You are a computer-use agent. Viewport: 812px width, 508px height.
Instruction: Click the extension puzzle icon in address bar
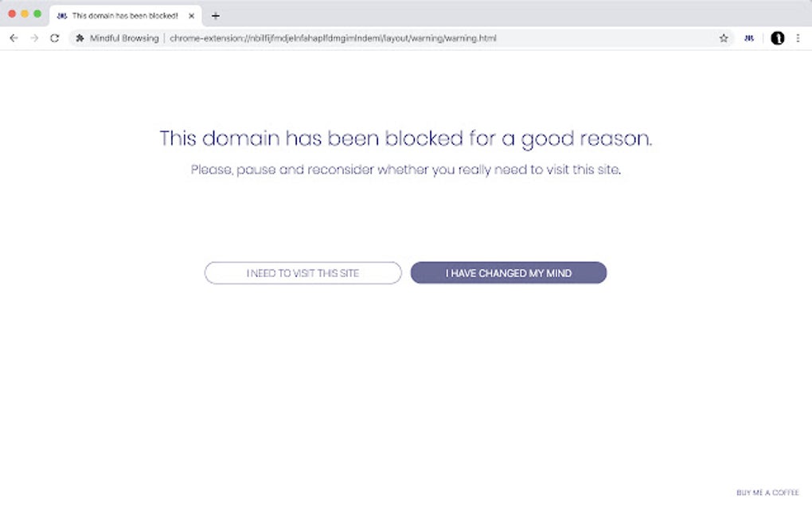pos(80,38)
